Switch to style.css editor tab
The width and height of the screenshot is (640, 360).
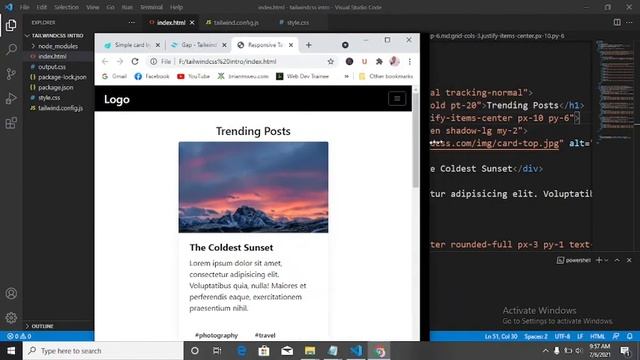point(298,22)
